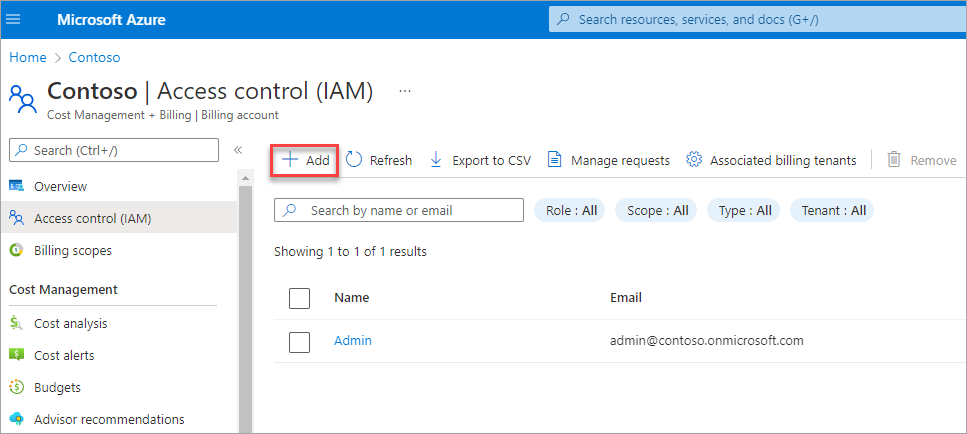Image resolution: width=967 pixels, height=434 pixels.
Task: Click the Cost alerts sidebar icon
Action: [17, 355]
